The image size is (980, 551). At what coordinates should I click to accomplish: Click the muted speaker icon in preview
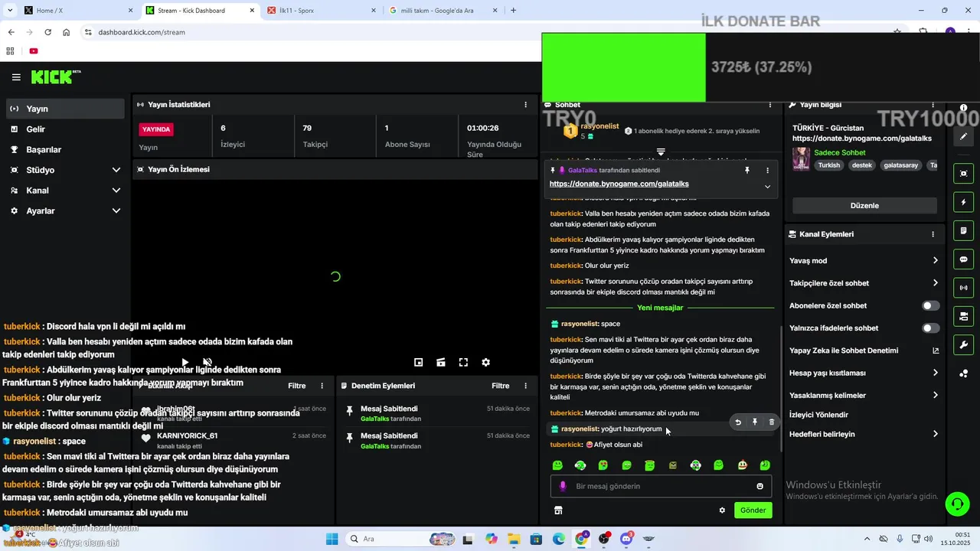tap(207, 363)
